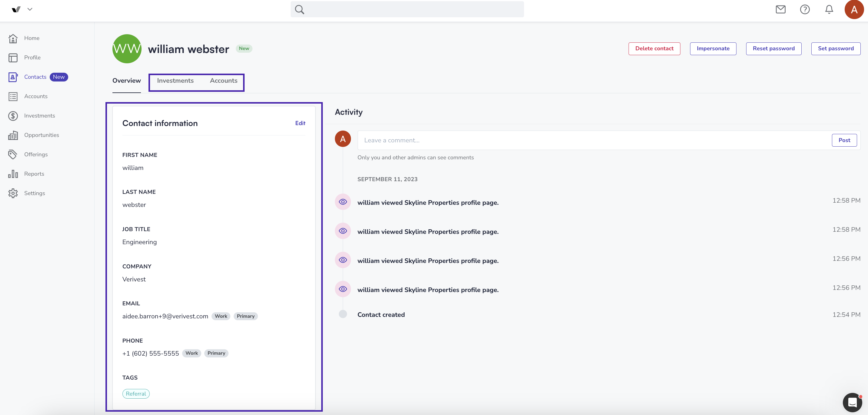Open the notifications bell icon
Screen dimensions: 868x415
click(x=829, y=9)
